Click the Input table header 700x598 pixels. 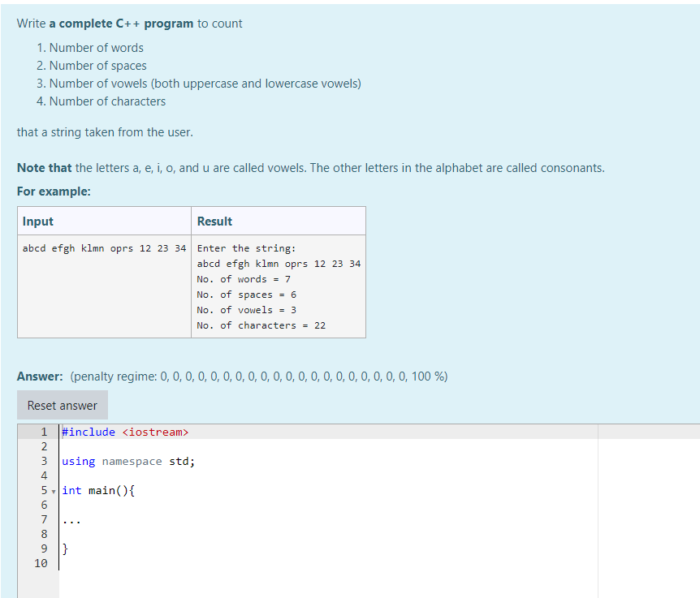tap(40, 221)
